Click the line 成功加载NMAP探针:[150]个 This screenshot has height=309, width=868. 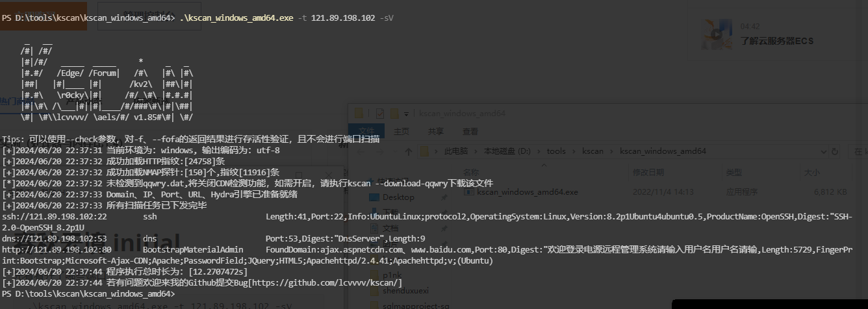[x=141, y=172]
